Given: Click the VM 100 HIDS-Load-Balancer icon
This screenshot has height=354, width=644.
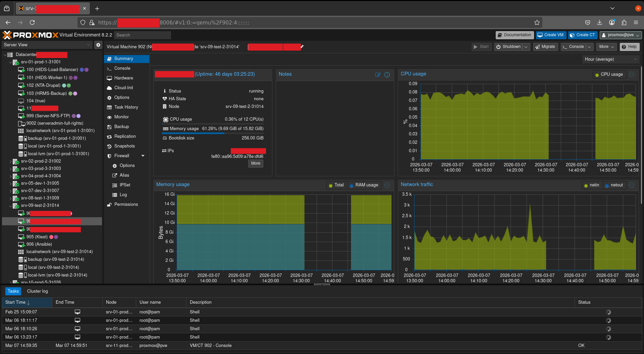Looking at the screenshot, I should (x=21, y=70).
